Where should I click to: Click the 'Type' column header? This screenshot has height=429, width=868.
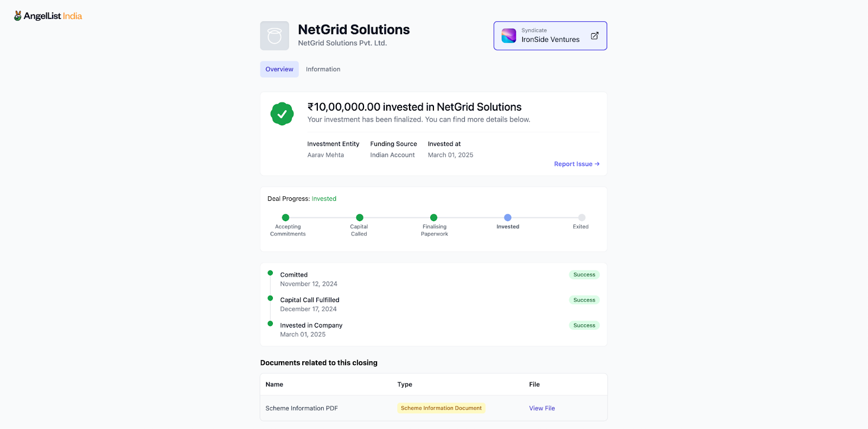pos(405,385)
